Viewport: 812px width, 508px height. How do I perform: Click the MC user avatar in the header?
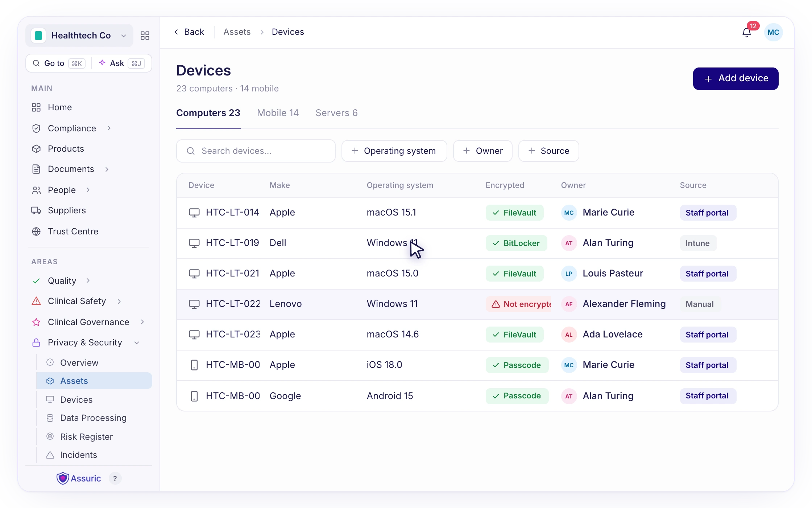tap(773, 32)
